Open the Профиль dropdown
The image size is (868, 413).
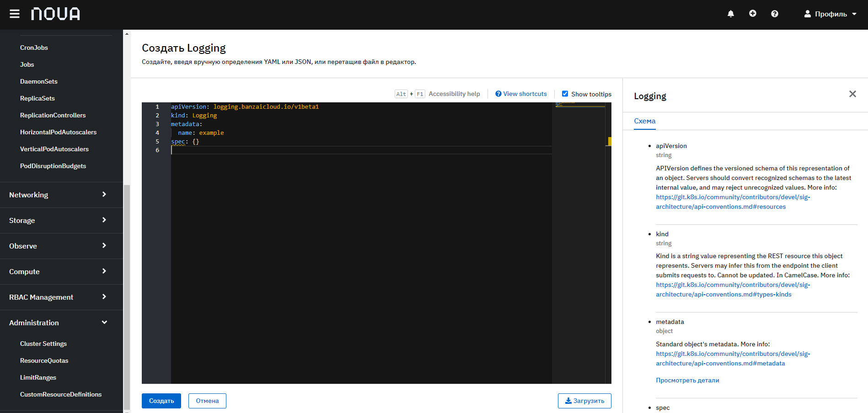click(830, 14)
